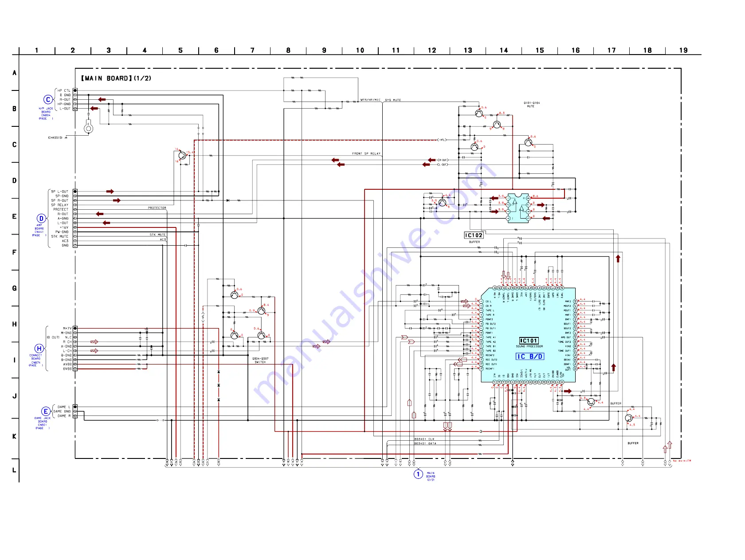Click the Q304-Q307 SWITCH label
745x560 pixels.
coord(260,360)
